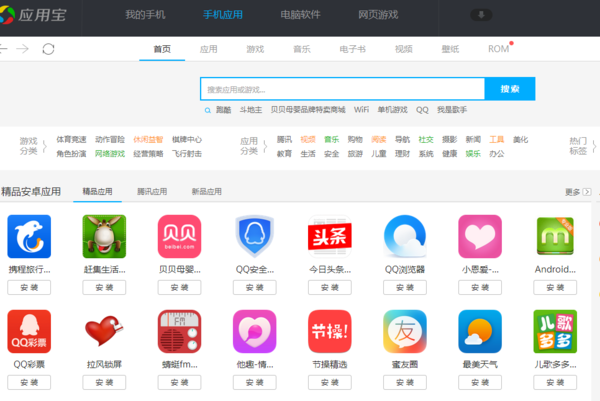Click the blue 搜索 button
The image size is (600, 401).
point(510,89)
